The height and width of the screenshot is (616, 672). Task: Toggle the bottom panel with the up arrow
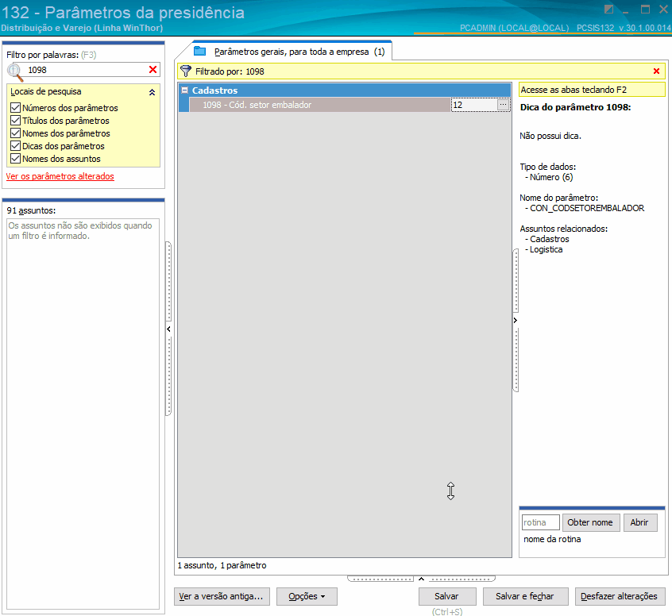(x=421, y=579)
